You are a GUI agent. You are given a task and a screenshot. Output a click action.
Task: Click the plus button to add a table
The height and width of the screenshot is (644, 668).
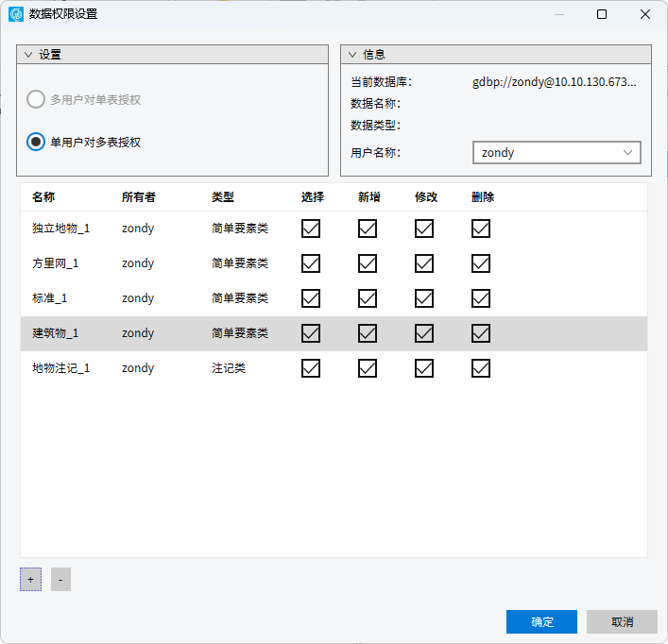30,579
